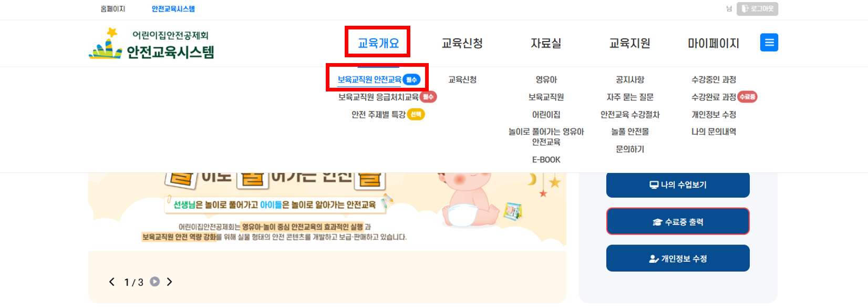Open 공지사항 under 교육지원
The width and height of the screenshot is (868, 307).
630,79
